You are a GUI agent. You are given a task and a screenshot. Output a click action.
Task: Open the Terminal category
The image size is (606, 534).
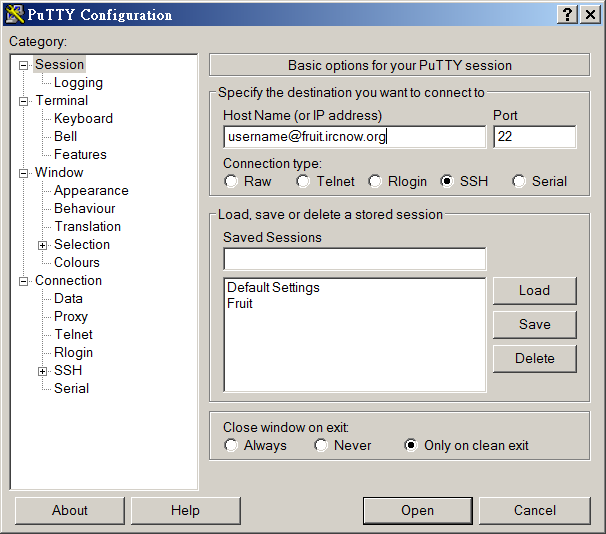click(x=62, y=100)
